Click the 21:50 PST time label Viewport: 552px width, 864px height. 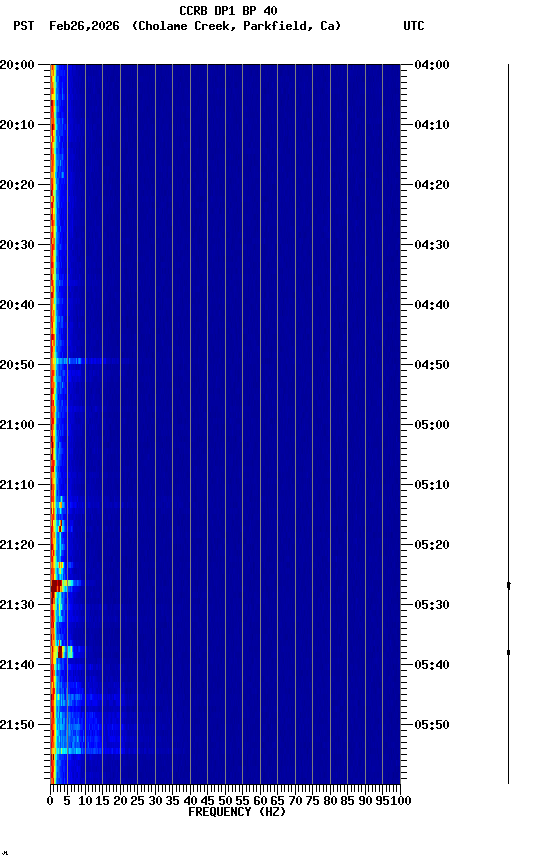point(17,726)
